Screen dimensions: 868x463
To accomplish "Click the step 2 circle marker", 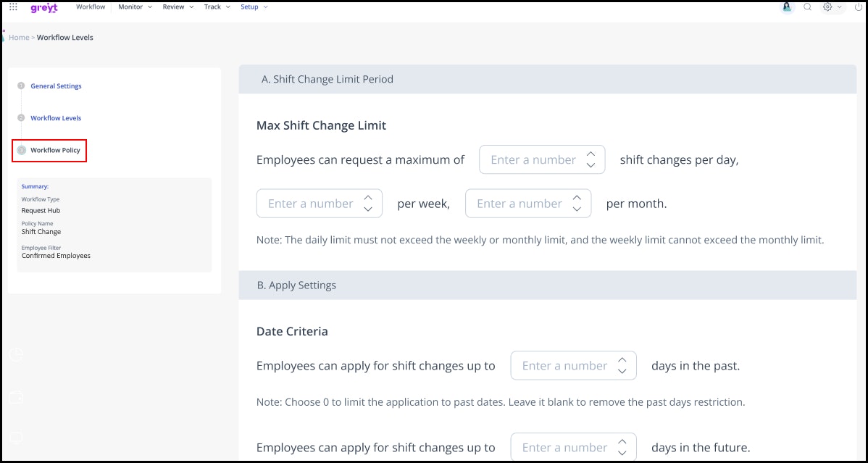I will click(x=21, y=118).
